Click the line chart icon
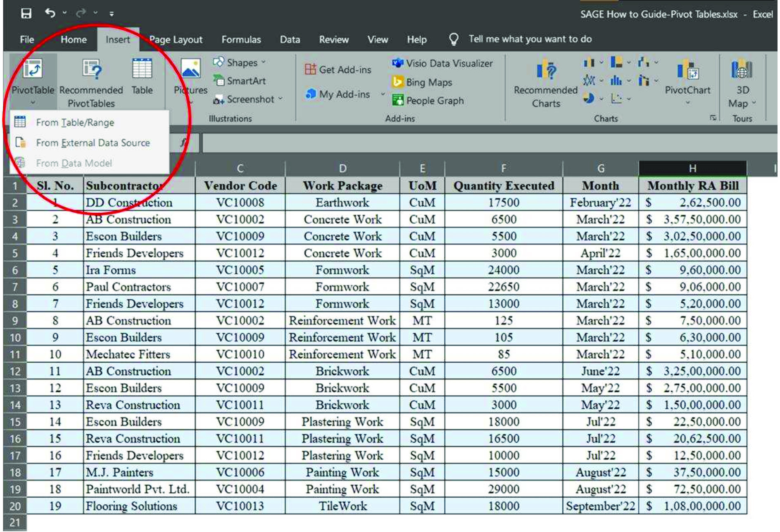The height and width of the screenshot is (532, 780). (589, 81)
